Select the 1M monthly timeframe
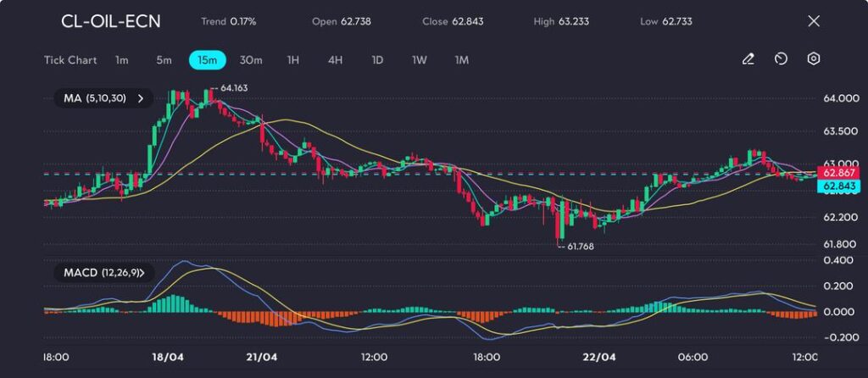 pyautogui.click(x=462, y=60)
